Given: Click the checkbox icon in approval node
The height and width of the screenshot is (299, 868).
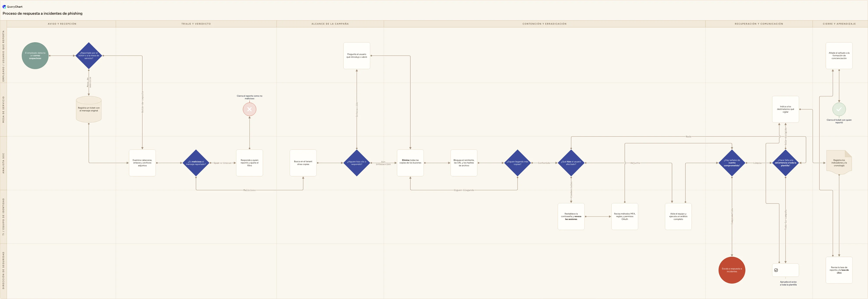Looking at the screenshot, I should point(776,270).
